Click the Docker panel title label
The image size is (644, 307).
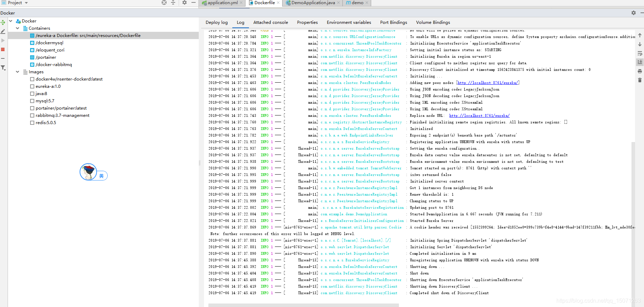(8, 13)
